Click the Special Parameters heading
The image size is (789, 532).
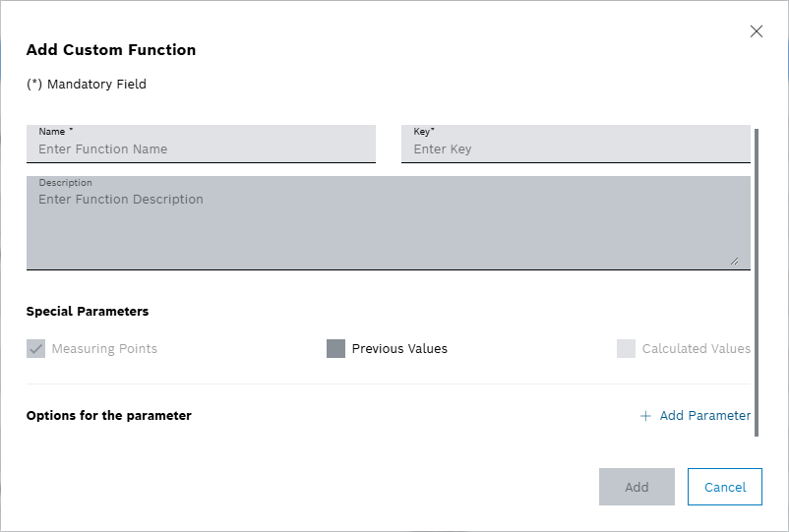point(88,312)
